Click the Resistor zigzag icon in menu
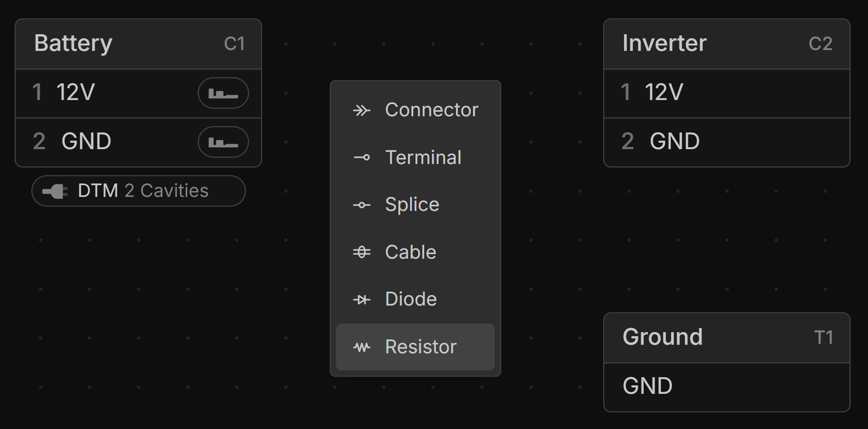This screenshot has height=429, width=868. 361,347
